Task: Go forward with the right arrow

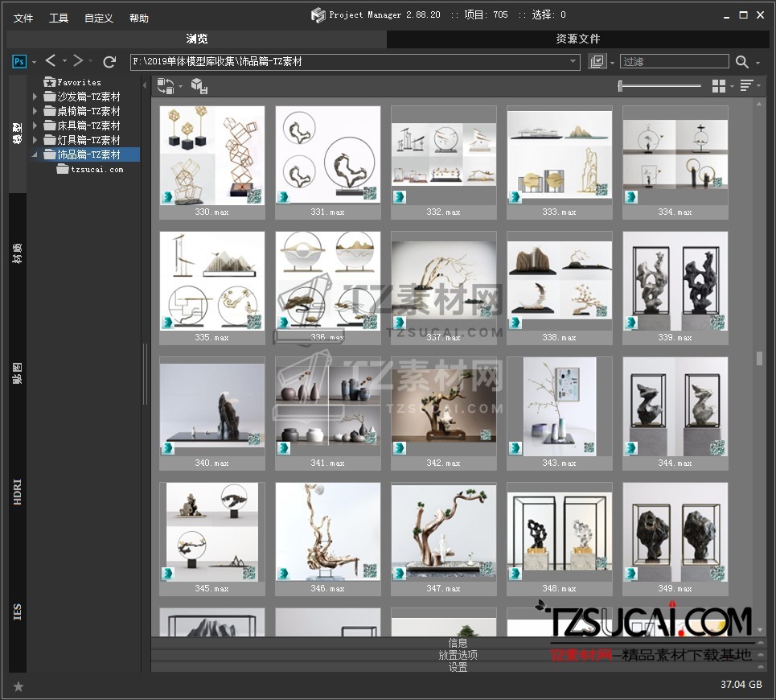Action: (x=78, y=61)
